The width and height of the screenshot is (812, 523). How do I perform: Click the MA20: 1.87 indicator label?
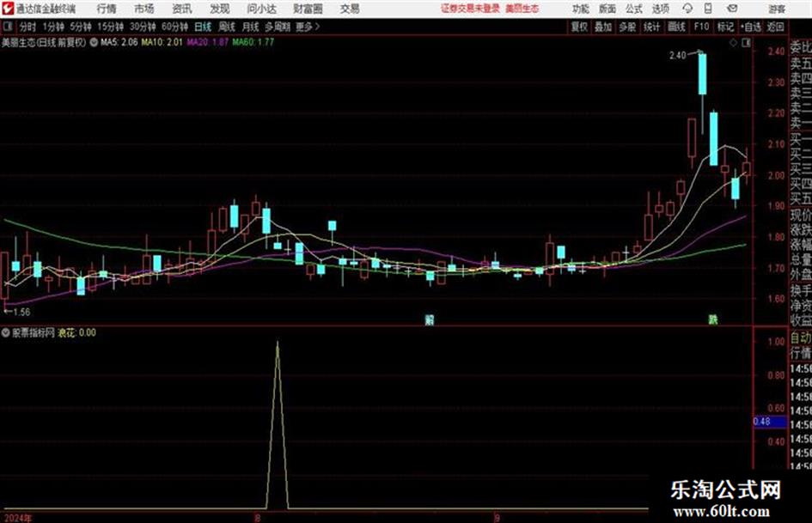tap(207, 42)
